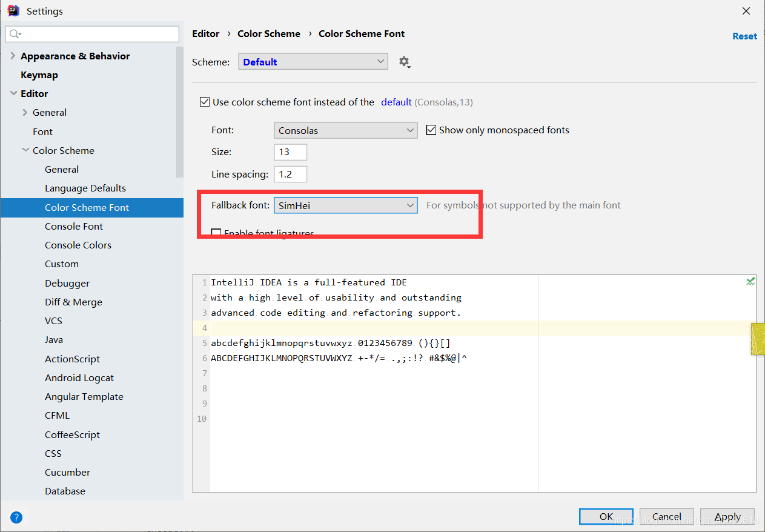Enable font ligatures checkbox

click(x=216, y=233)
